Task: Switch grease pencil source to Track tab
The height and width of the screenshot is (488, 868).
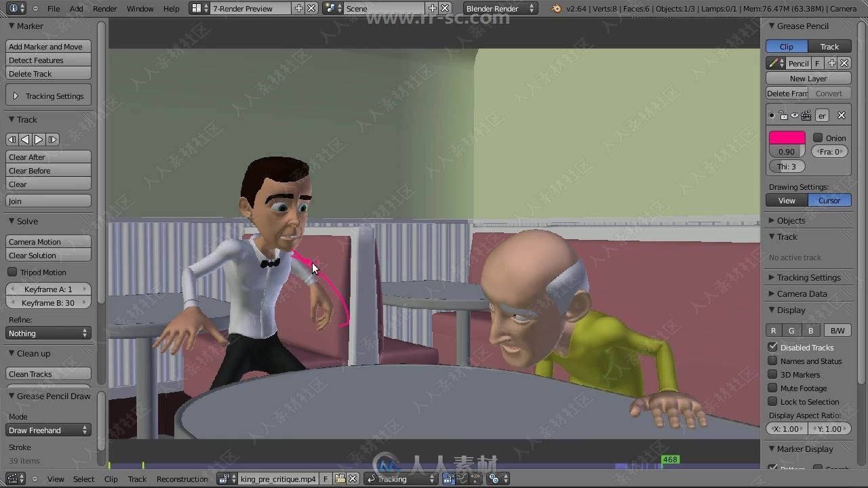Action: (829, 46)
